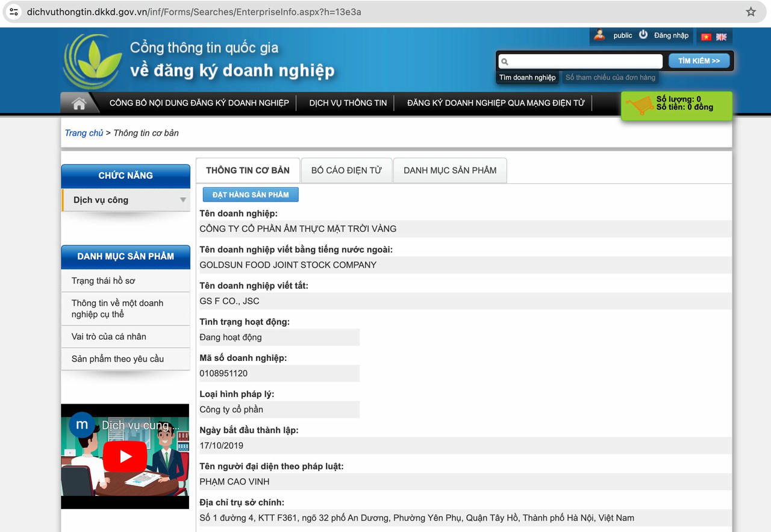Screen dimensions: 771x532
Task: Open Dịch vụ thông tin menu
Action: (x=348, y=103)
